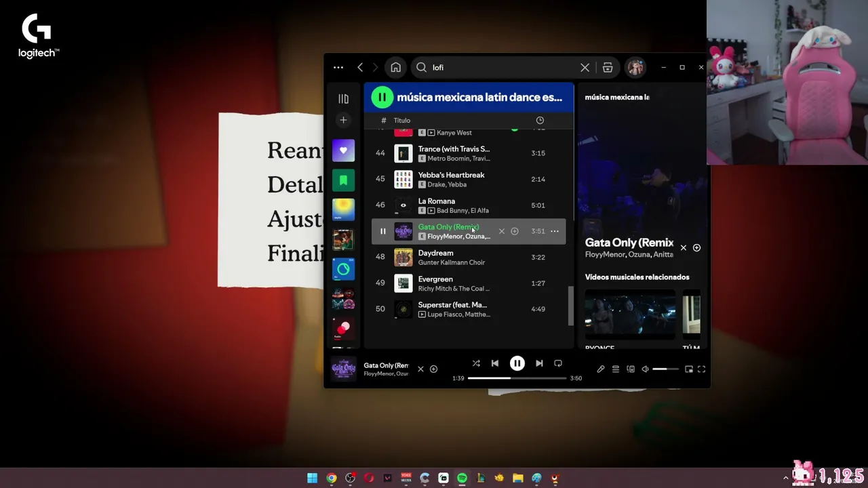Viewport: 868px width, 488px height.
Task: Open Valorant from the taskbar
Action: click(387, 478)
